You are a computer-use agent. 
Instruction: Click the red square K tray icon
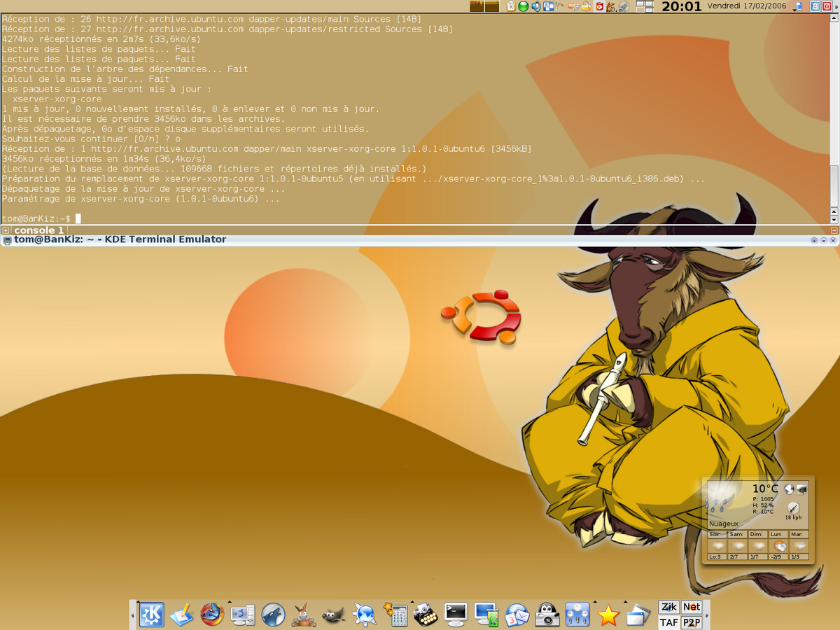pyautogui.click(x=600, y=7)
